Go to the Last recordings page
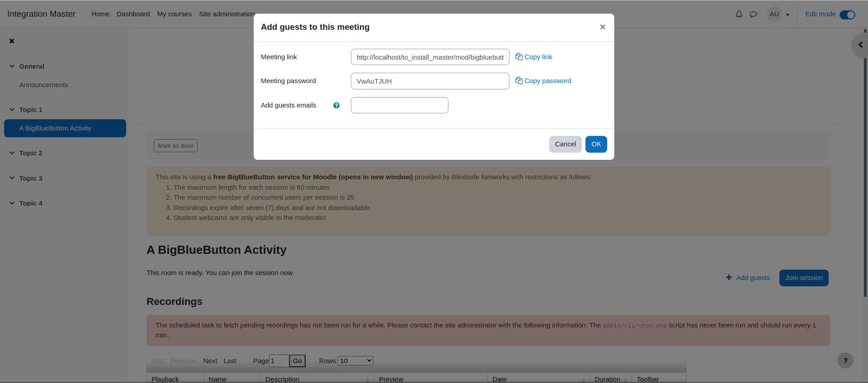The image size is (868, 383). [x=230, y=360]
